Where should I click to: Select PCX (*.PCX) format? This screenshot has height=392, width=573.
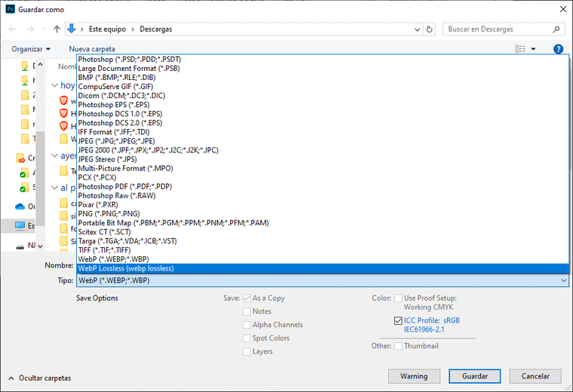pos(323,178)
